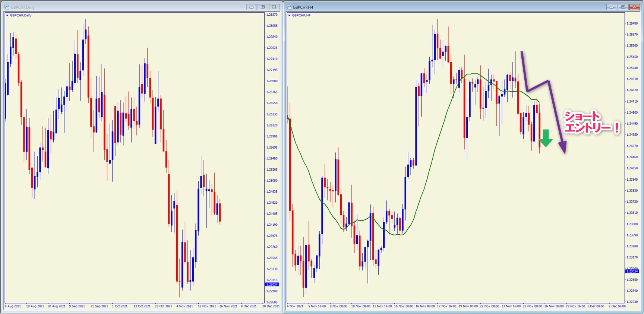Click the 1.25480 price level on H4 axis
644x314 pixels.
click(632, 23)
